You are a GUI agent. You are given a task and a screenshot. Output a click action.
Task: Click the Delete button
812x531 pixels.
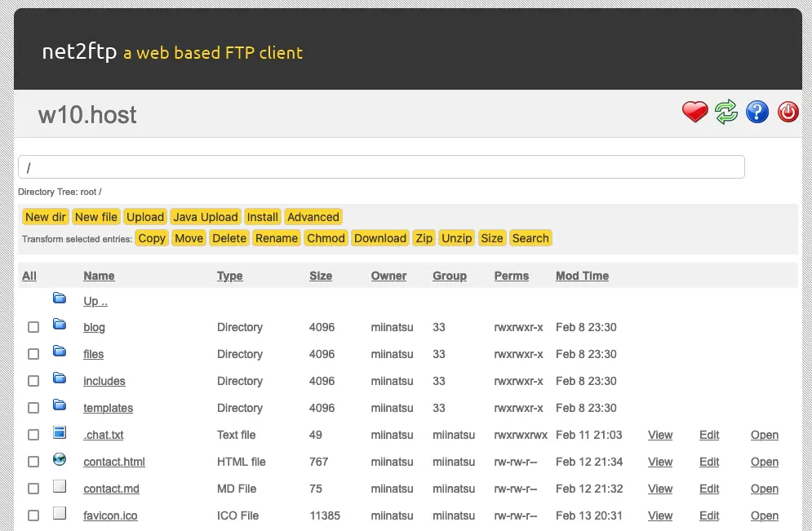[x=229, y=238]
